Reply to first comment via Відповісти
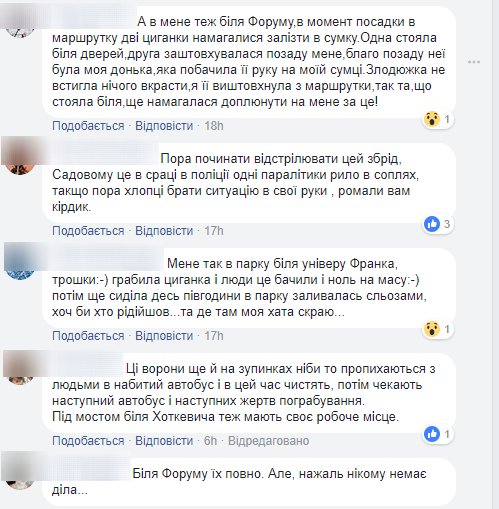 click(x=164, y=126)
